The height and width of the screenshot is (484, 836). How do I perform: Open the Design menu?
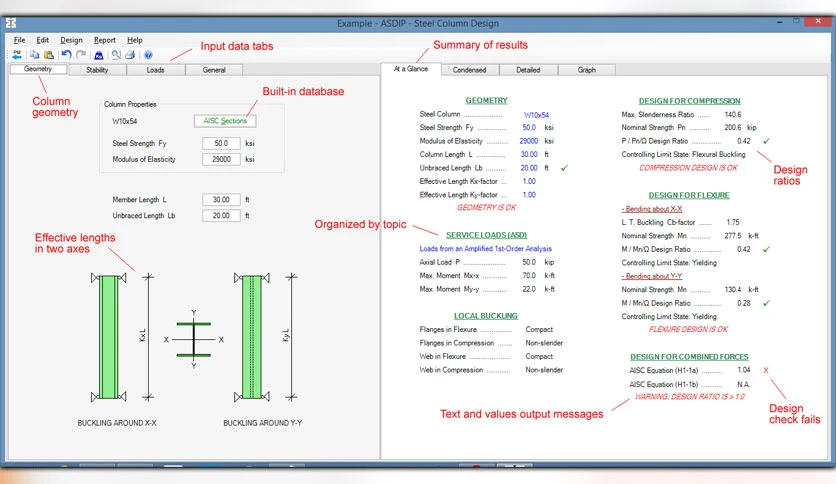pos(71,40)
